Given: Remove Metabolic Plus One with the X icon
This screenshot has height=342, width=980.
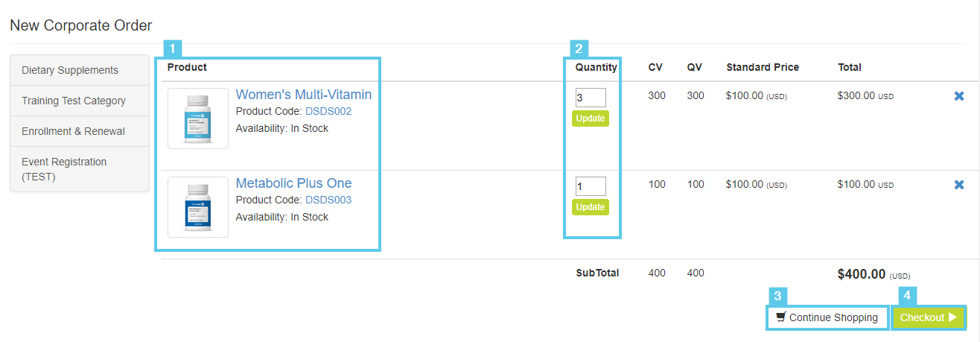Looking at the screenshot, I should tap(959, 185).
